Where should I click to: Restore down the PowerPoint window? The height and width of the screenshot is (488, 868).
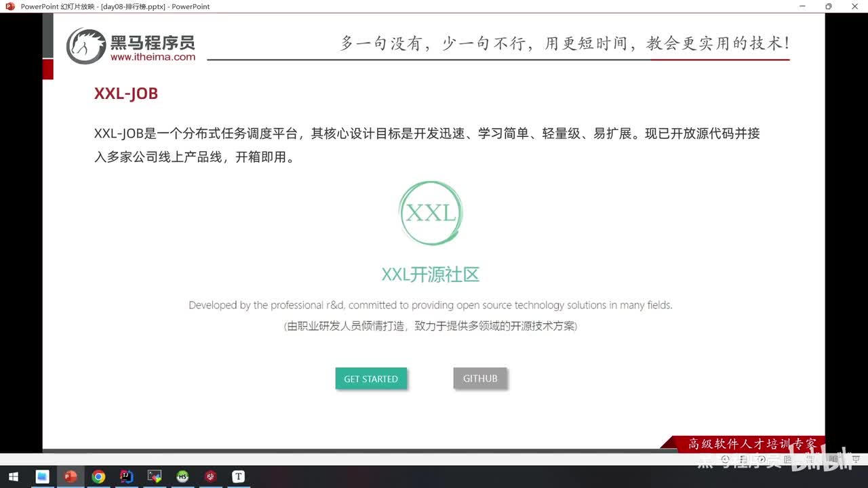tap(828, 6)
